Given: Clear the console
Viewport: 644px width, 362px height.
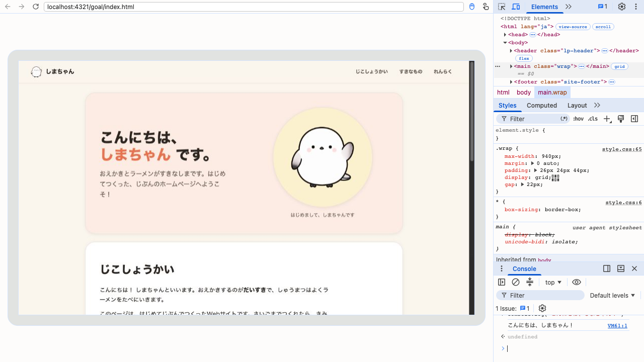Looking at the screenshot, I should pyautogui.click(x=516, y=282).
